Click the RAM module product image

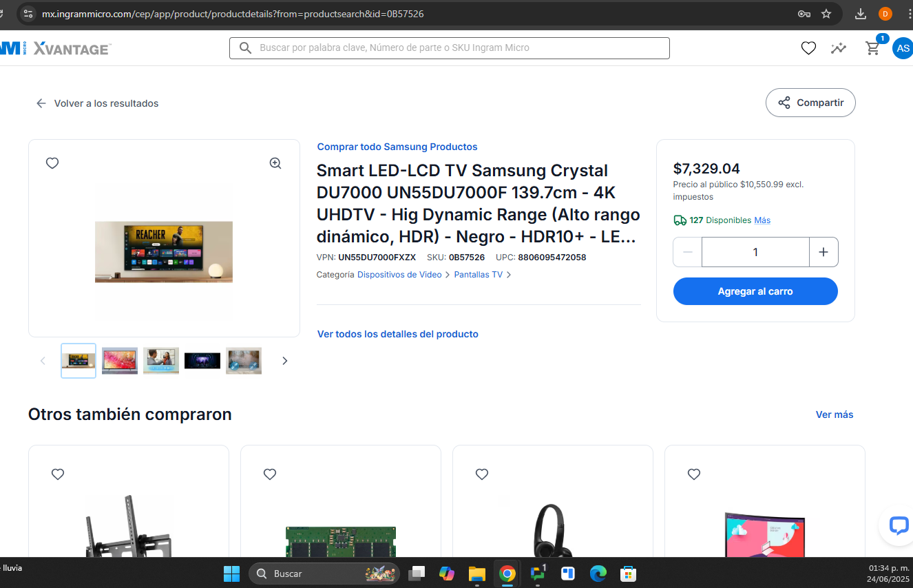[x=341, y=542]
